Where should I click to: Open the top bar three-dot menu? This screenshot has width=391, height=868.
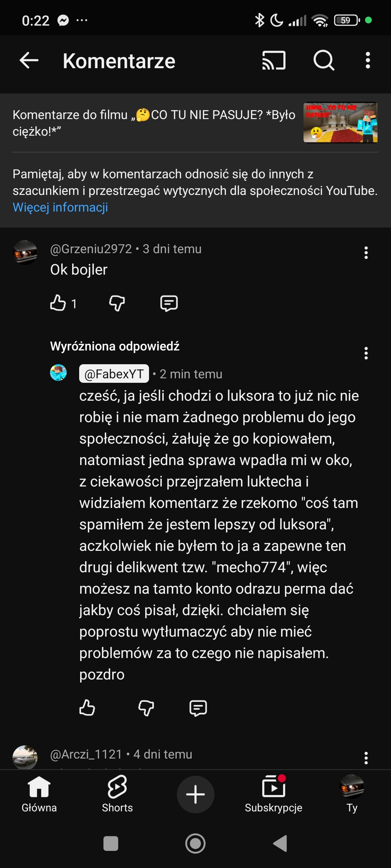pyautogui.click(x=368, y=61)
